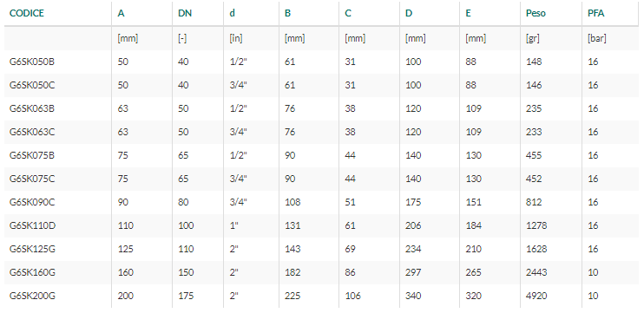The width and height of the screenshot is (644, 313).
Task: Select the DN column header
Action: (x=185, y=13)
